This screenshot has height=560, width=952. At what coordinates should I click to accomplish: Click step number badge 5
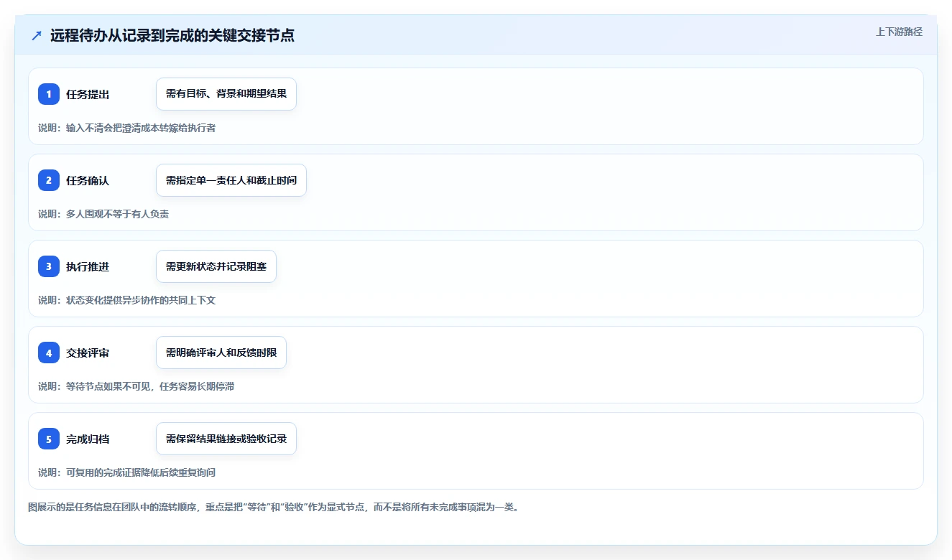[49, 439]
